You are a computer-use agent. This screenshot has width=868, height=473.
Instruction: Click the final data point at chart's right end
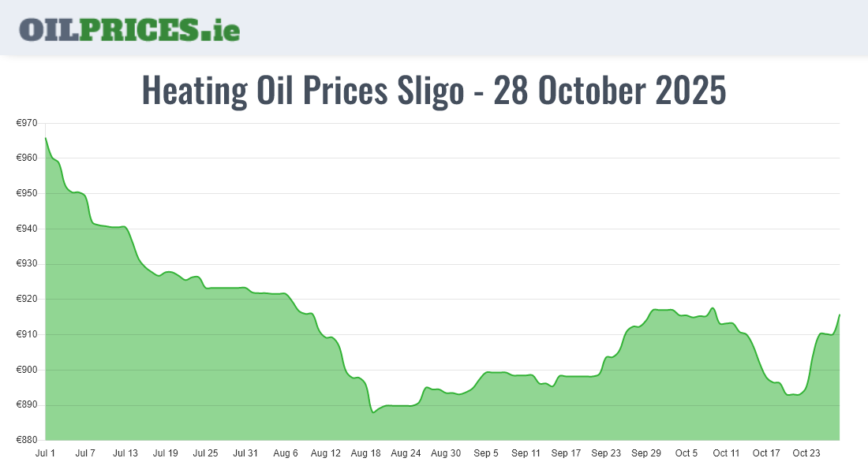(839, 315)
